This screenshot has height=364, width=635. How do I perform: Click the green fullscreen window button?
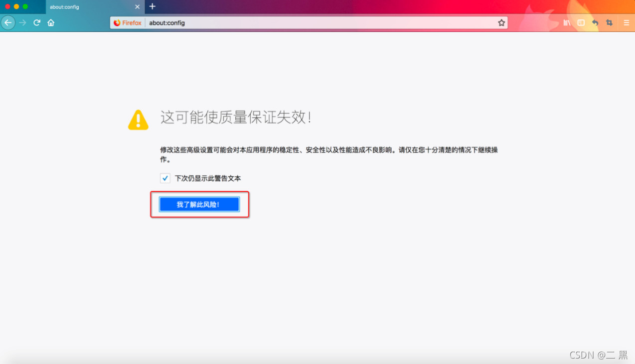pyautogui.click(x=25, y=6)
